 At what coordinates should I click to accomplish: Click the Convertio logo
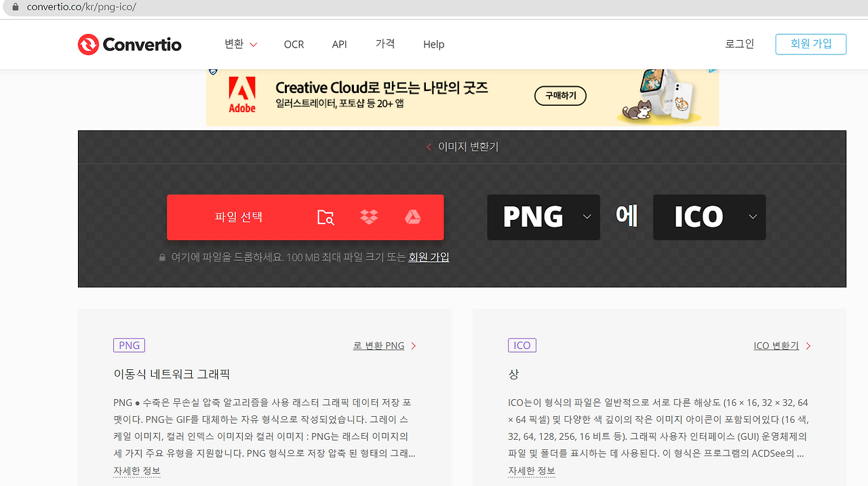(x=129, y=44)
